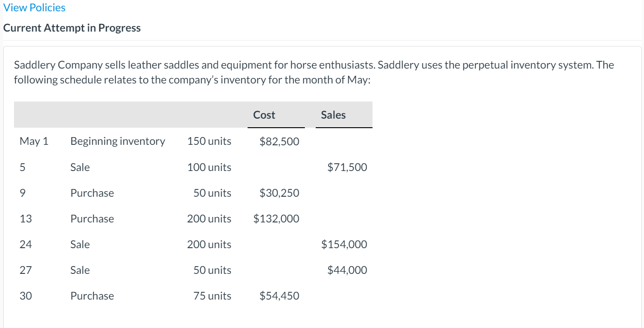Click the opening paragraph about Saddlery Company
The image size is (644, 328).
314,72
